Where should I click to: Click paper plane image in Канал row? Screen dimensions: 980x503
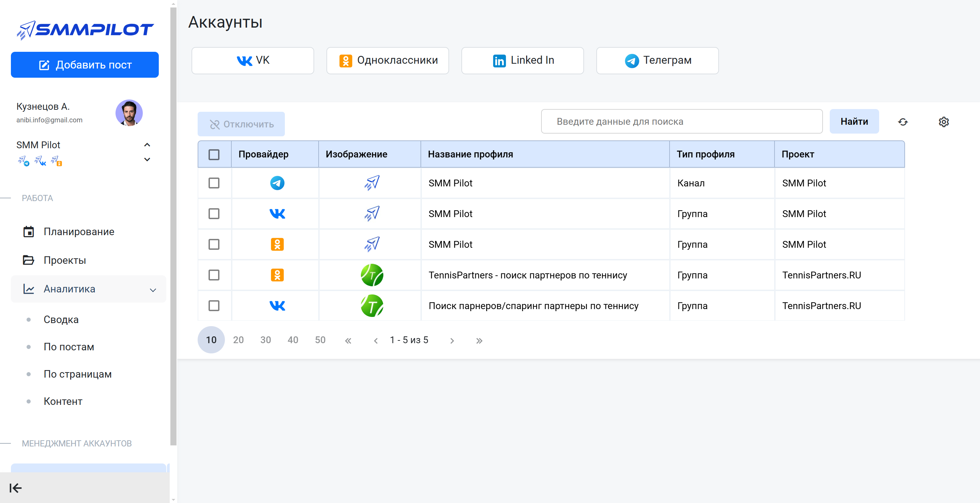coord(372,183)
